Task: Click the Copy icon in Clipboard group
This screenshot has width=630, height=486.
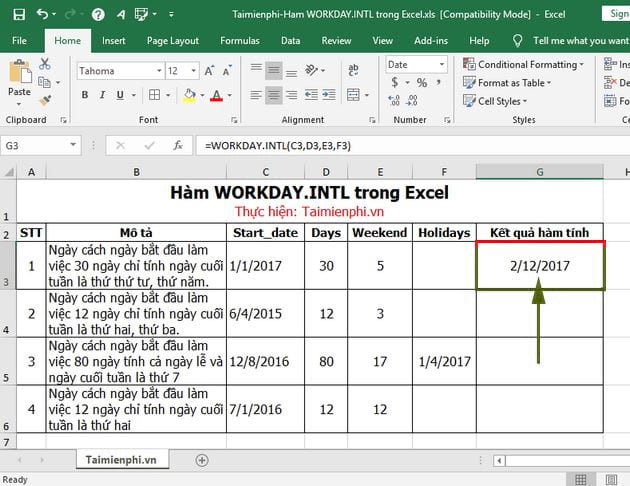Action: point(44,82)
